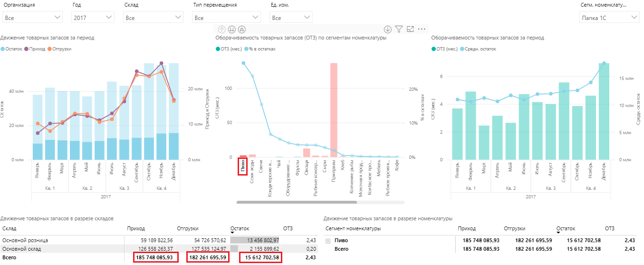Click the Отгрузки legend item in left chart

(x=59, y=49)
